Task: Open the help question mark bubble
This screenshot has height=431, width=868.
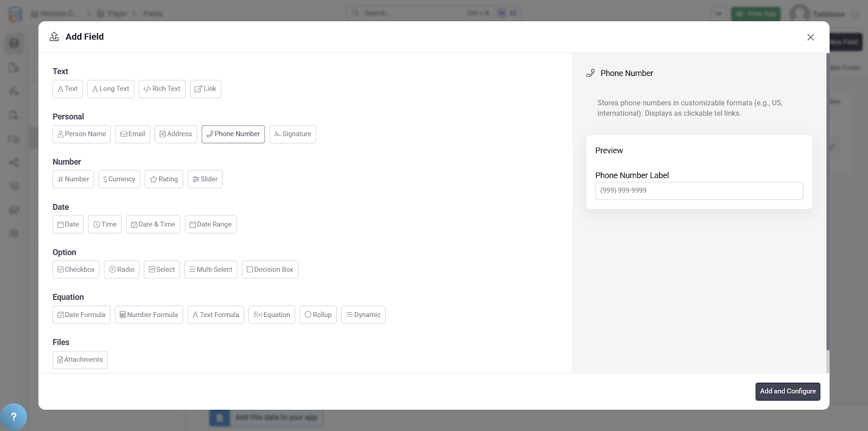Action: 14,417
